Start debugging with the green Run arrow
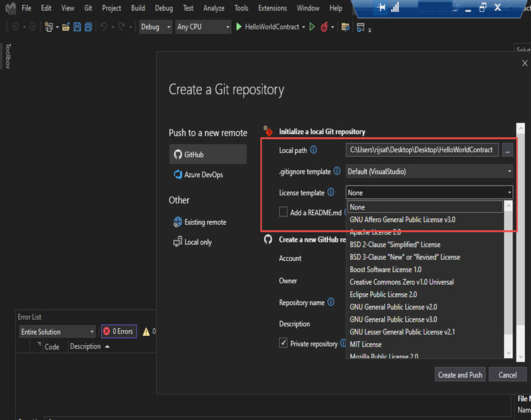Screen dimensions: 531x420 point(238,27)
